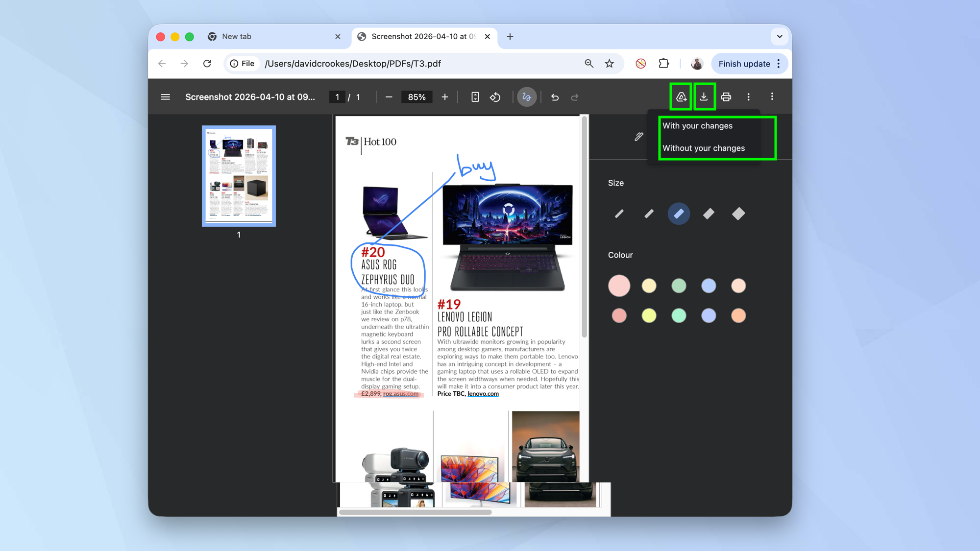Select the largest pen size option
The width and height of the screenshot is (980, 551).
pos(738,214)
